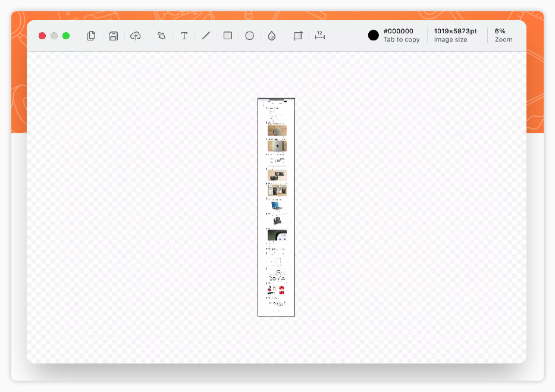This screenshot has width=555, height=392.
Task: Click the black color swatch
Action: 374,35
